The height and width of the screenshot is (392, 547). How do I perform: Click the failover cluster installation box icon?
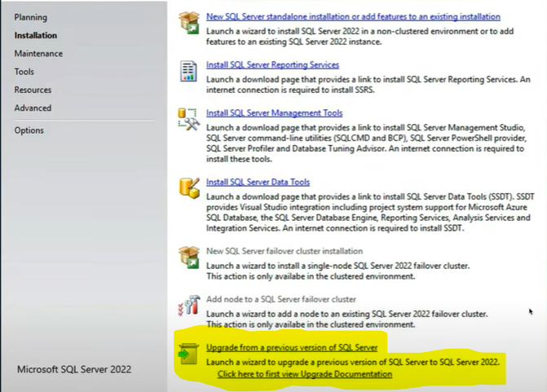coord(189,258)
